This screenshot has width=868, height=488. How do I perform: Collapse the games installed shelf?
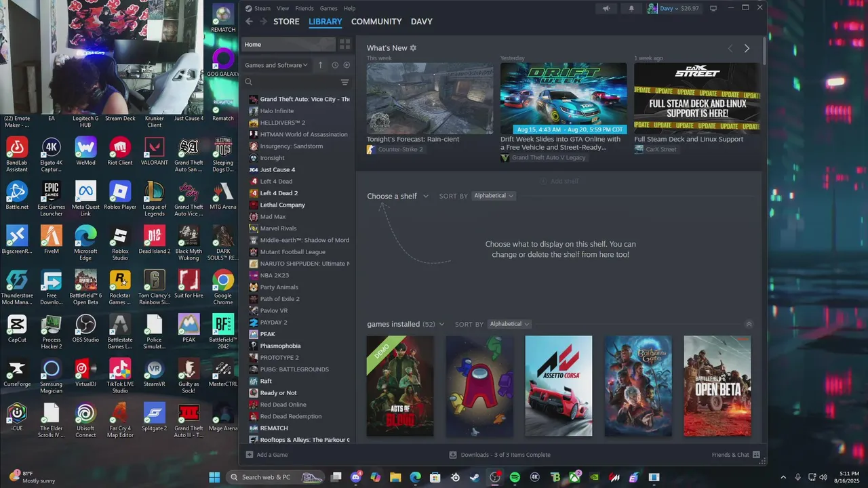749,324
